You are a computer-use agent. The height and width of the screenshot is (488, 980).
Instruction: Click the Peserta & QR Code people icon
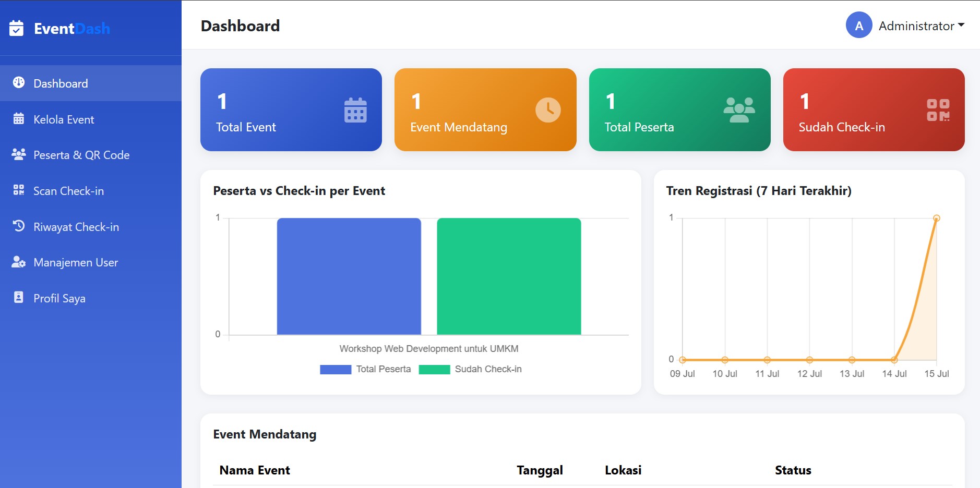tap(19, 154)
